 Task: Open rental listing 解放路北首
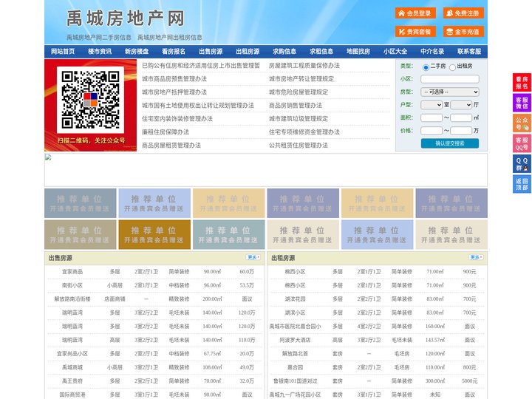pyautogui.click(x=295, y=353)
